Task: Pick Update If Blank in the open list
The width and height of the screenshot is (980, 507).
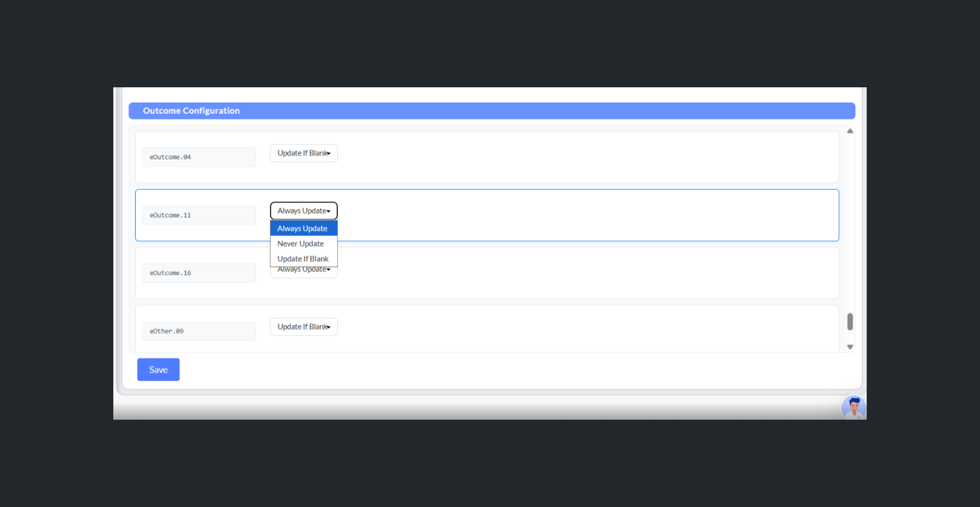Action: (x=304, y=259)
